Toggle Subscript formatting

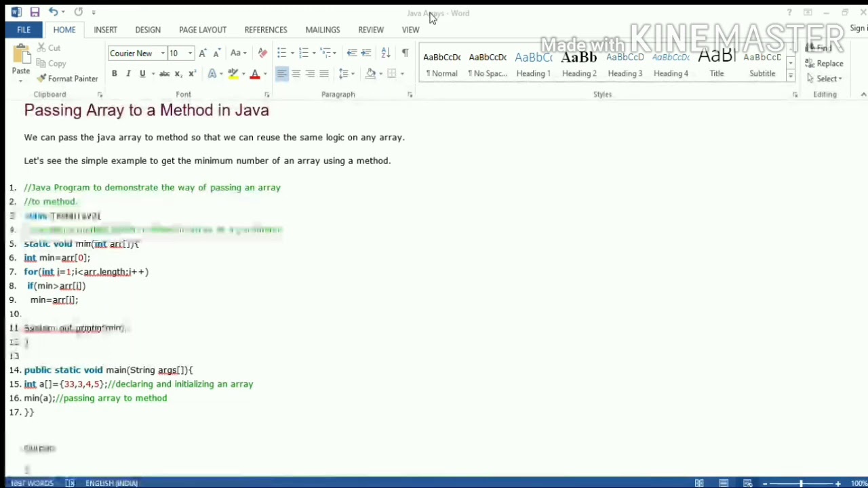pyautogui.click(x=178, y=73)
